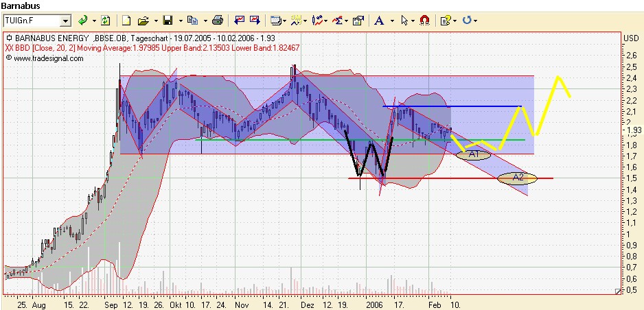Open the dropdown arrow next to copy icon

pyautogui.click(x=204, y=21)
